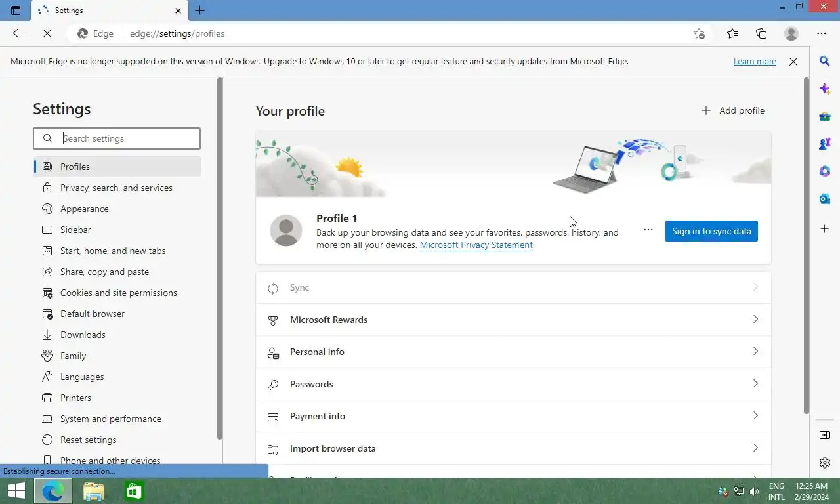The height and width of the screenshot is (504, 840).
Task: Select the Settings browser tab
Action: (x=109, y=10)
